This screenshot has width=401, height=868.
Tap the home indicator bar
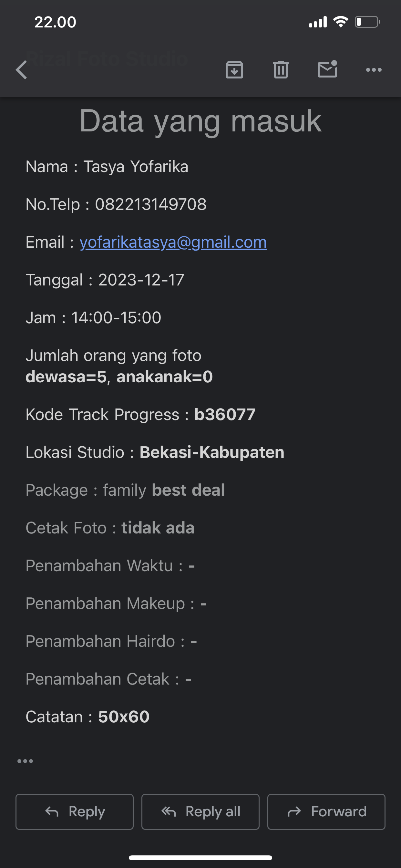coord(200,858)
